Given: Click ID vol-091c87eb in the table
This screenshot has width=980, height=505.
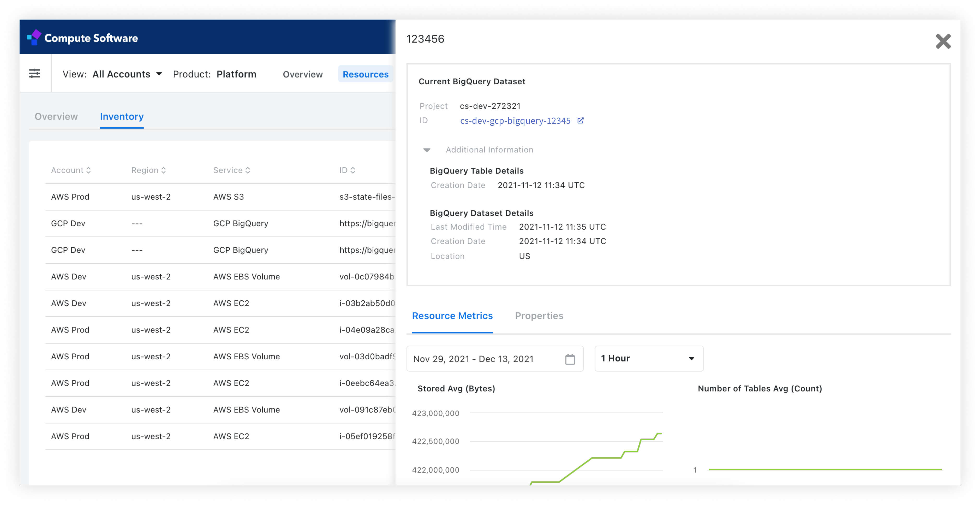Looking at the screenshot, I should tap(367, 410).
